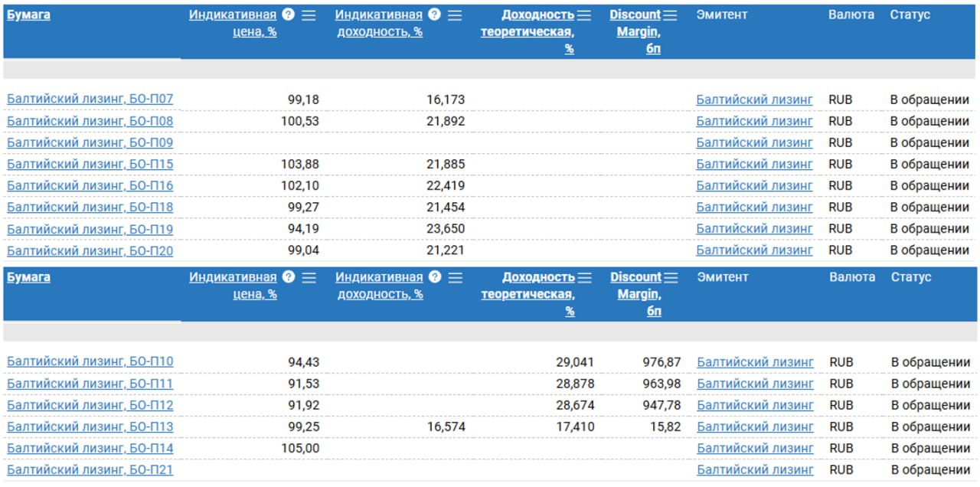
Task: Open Доходность теоретическая column menu icon in top table
Action: click(x=584, y=15)
